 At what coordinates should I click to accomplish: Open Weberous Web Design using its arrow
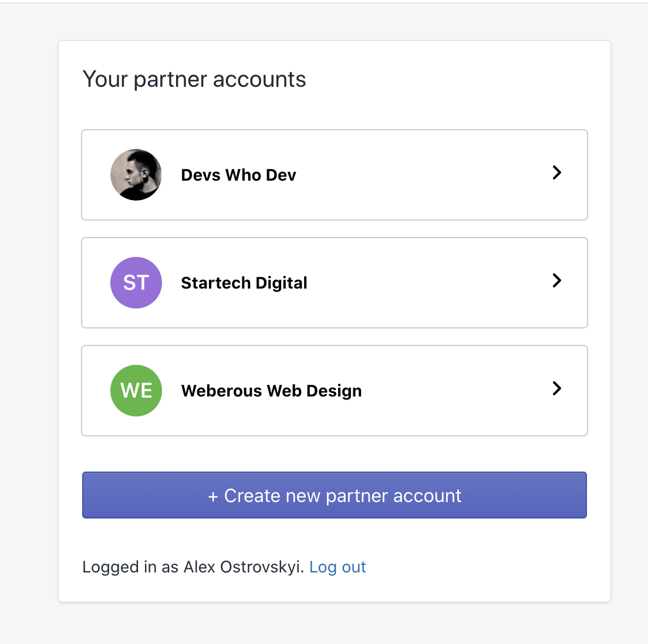click(556, 389)
